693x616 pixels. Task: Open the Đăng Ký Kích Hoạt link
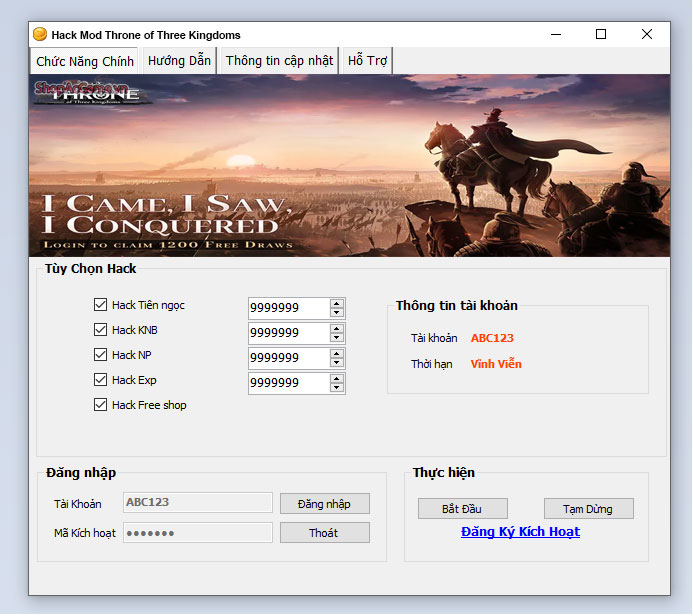click(520, 532)
